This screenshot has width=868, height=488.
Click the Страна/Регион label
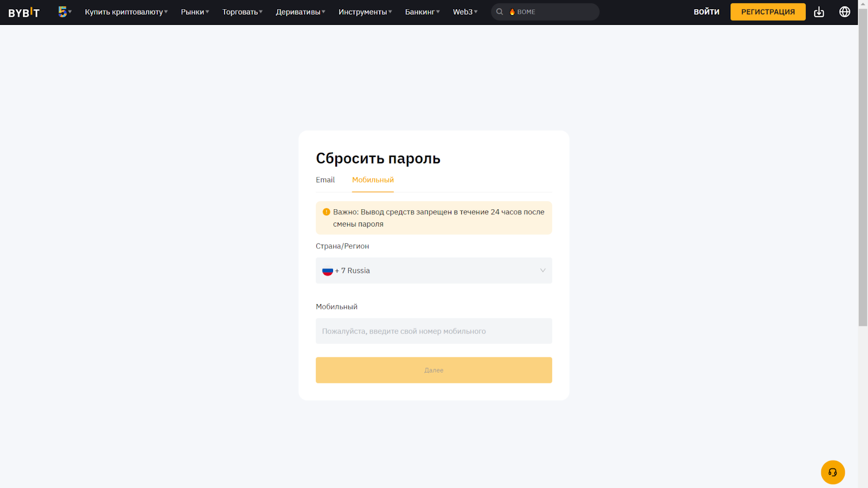[x=342, y=246]
